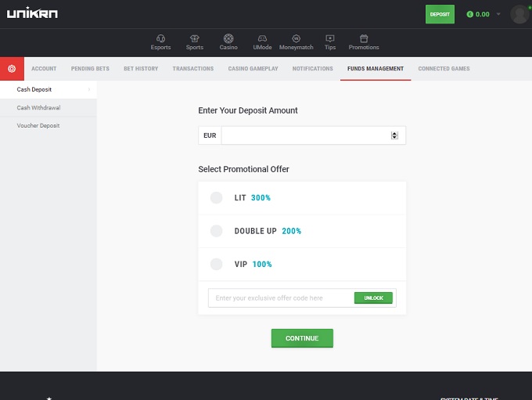
Task: Select the LIT 300% promotional offer
Action: [217, 198]
